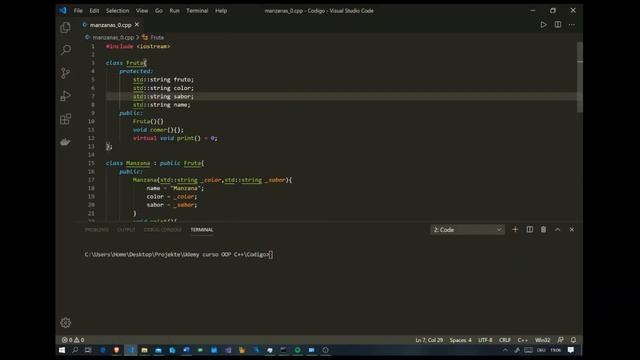
Task: Open the Terminal menu
Action: point(197,11)
